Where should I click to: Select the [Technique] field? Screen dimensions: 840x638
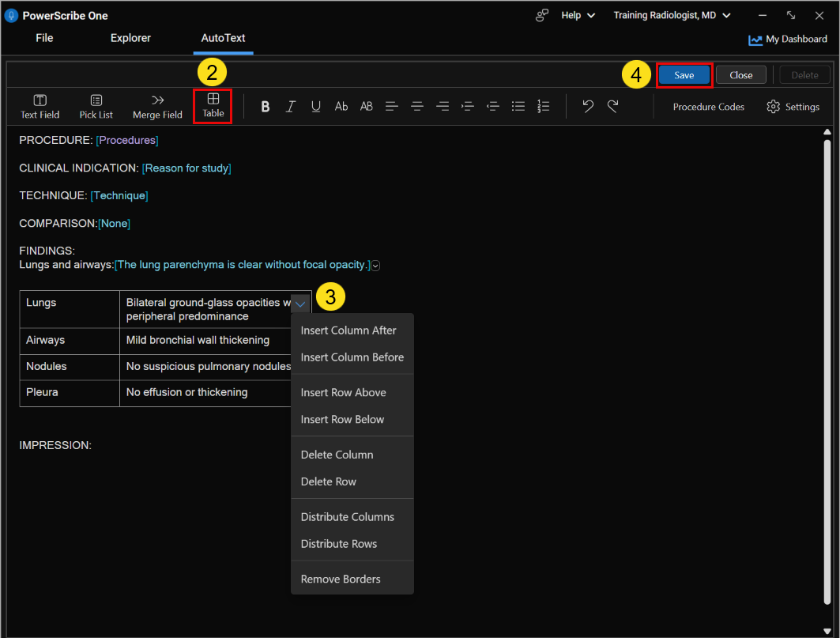(119, 196)
